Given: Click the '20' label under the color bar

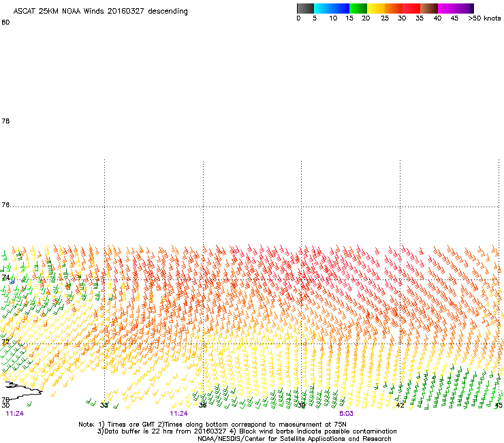Looking at the screenshot, I should tap(366, 18).
